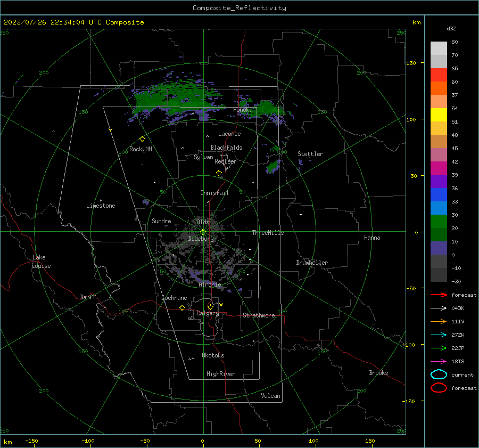479x448 pixels.
Task: Pick the magenta swatch in dBZ scale
Action: tap(439, 168)
